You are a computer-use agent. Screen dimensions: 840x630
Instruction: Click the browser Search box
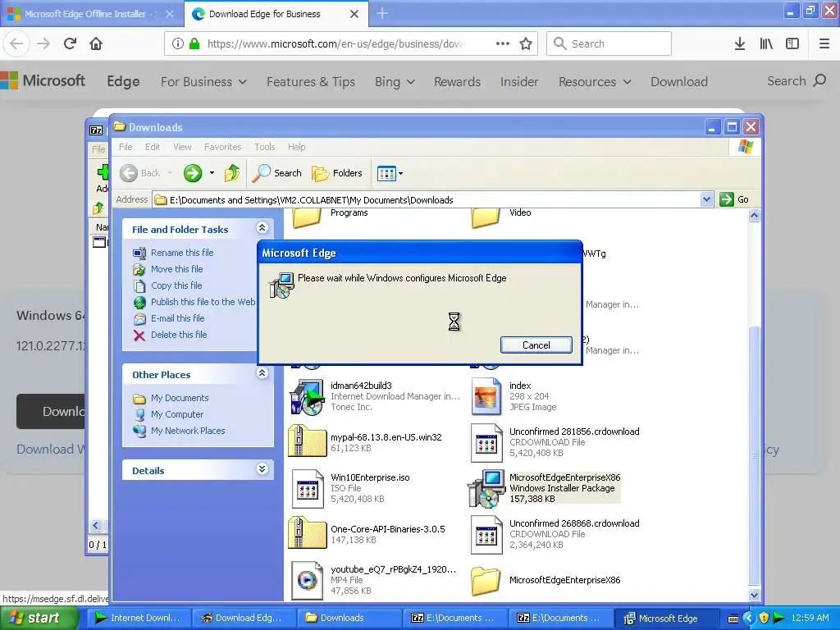(609, 43)
